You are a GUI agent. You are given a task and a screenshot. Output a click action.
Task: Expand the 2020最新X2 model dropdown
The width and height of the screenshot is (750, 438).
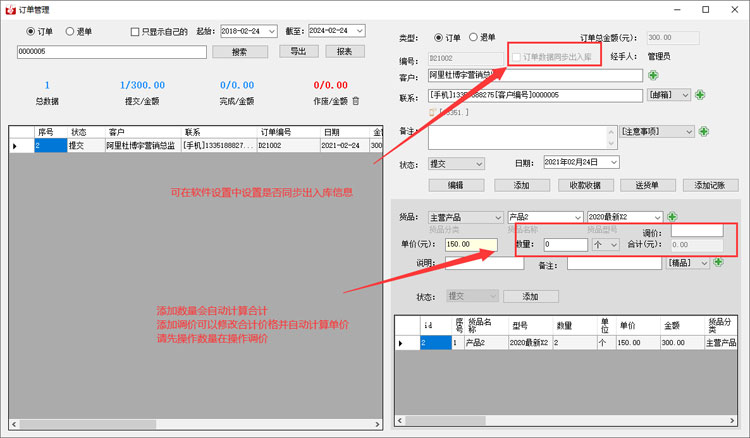pos(657,218)
